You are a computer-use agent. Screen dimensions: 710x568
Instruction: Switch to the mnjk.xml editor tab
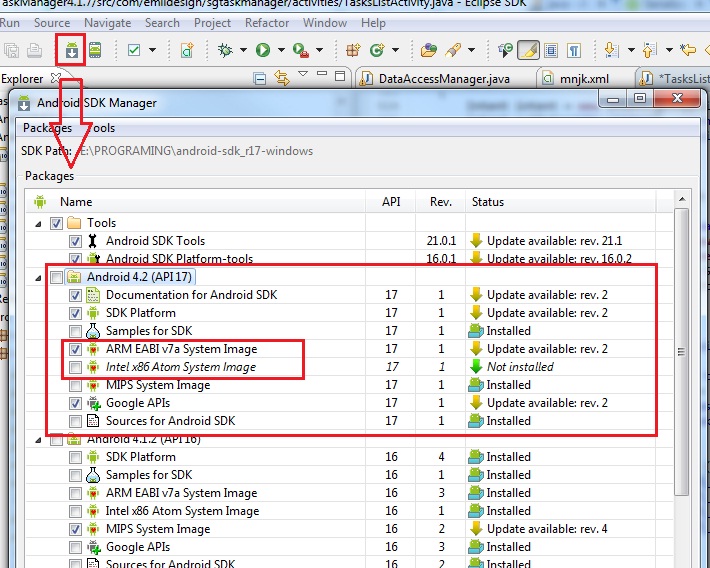pos(584,79)
